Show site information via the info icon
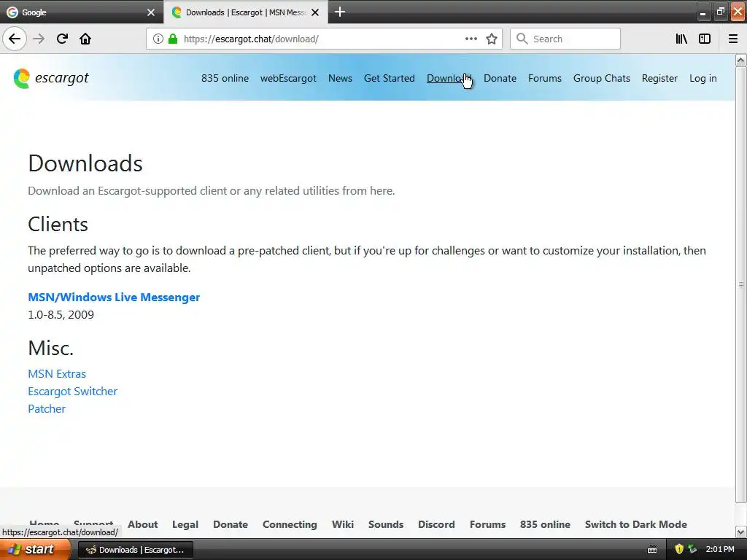This screenshot has height=560, width=747. point(158,39)
